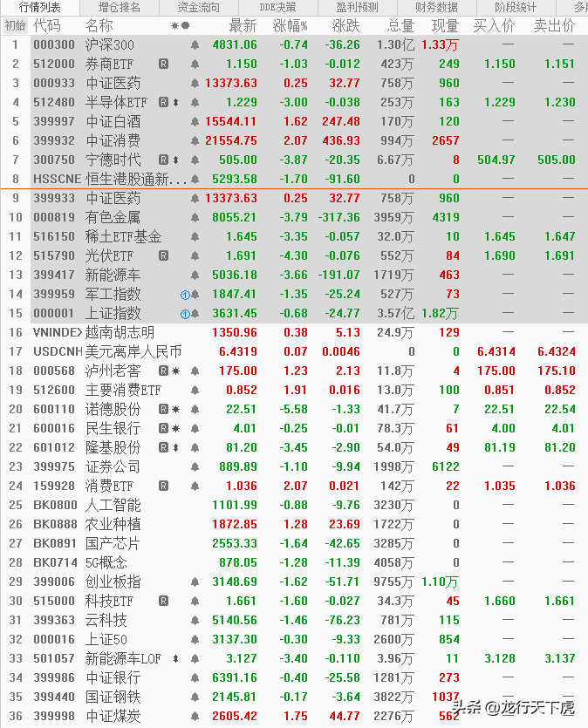
Task: Click R icon on 科技ETF row
Action: pos(163,601)
